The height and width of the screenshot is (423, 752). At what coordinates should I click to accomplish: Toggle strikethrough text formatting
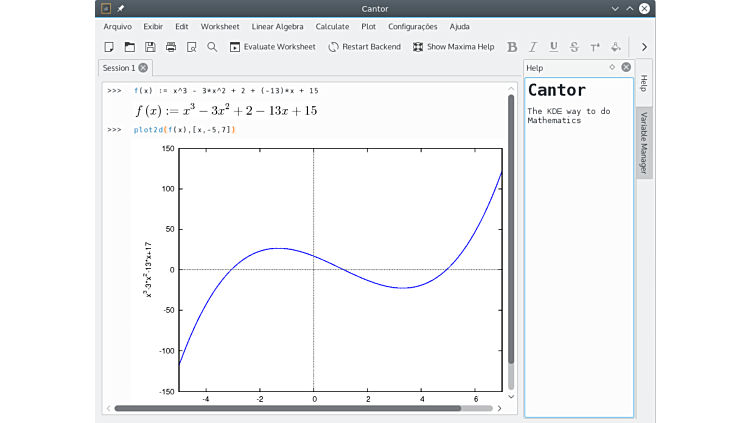pyautogui.click(x=574, y=47)
